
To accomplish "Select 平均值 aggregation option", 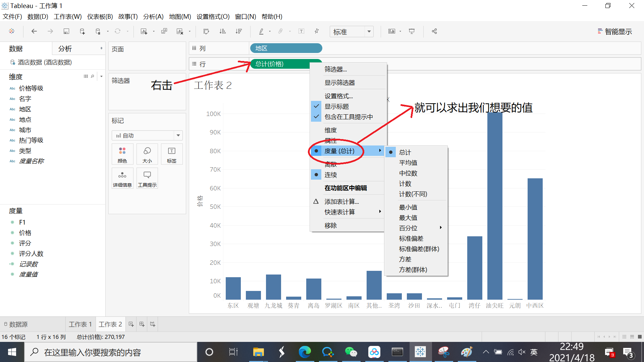I will (x=408, y=163).
